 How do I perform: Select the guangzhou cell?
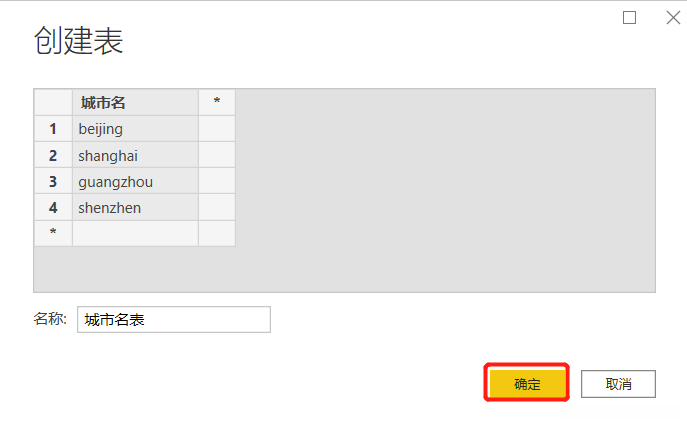point(135,181)
